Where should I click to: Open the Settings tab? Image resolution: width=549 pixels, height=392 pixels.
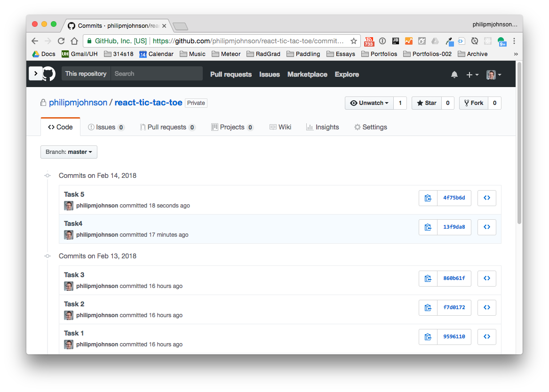(370, 127)
